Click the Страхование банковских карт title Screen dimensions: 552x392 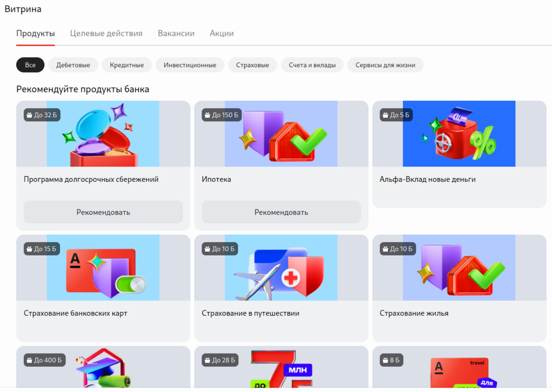click(75, 313)
